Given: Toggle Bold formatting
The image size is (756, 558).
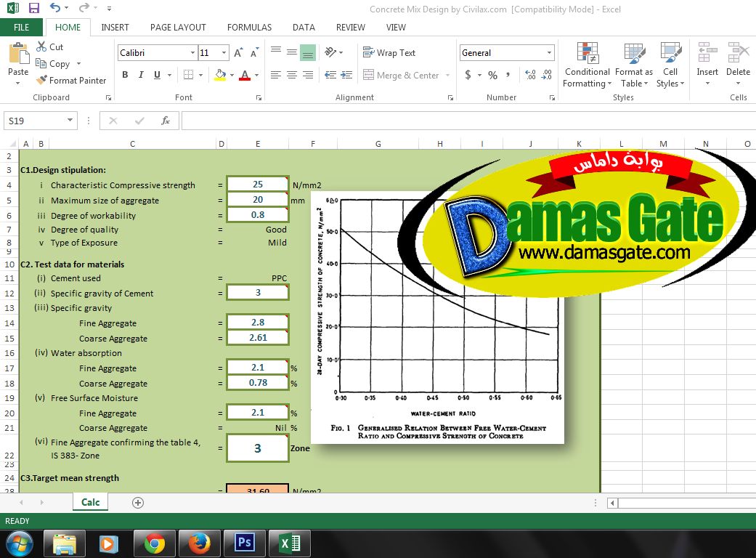Looking at the screenshot, I should (x=126, y=75).
